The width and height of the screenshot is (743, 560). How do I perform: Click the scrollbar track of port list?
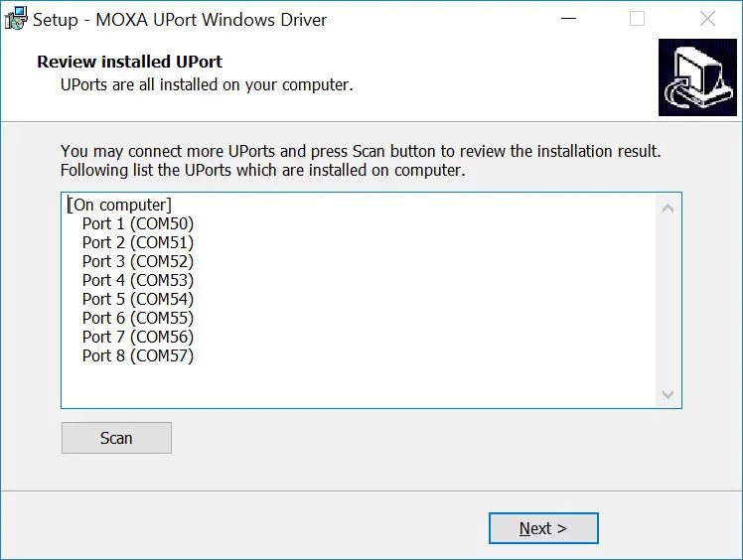click(669, 298)
